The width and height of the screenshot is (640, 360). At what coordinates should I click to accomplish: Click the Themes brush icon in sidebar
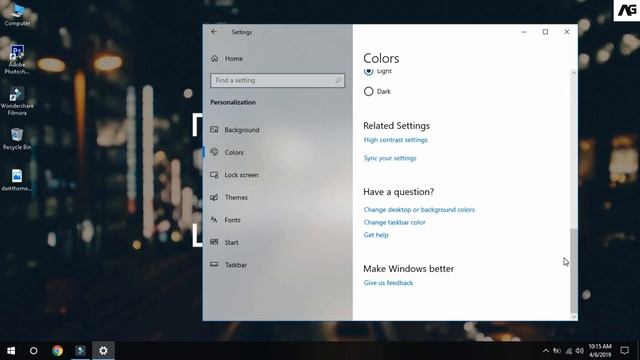214,197
